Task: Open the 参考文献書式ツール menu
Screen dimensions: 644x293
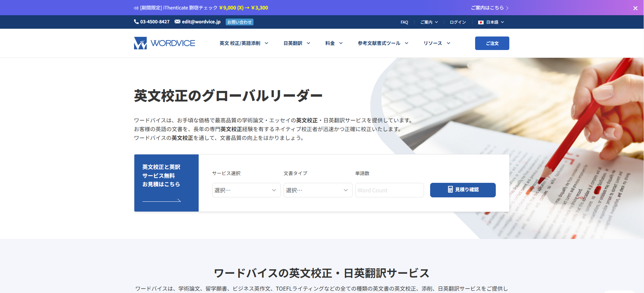Action: pyautogui.click(x=383, y=43)
